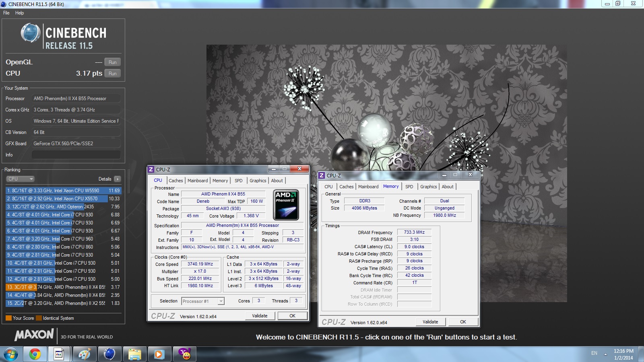Image resolution: width=644 pixels, height=362 pixels.
Task: Click OK in the left CPU-Z window
Action: pos(293,316)
